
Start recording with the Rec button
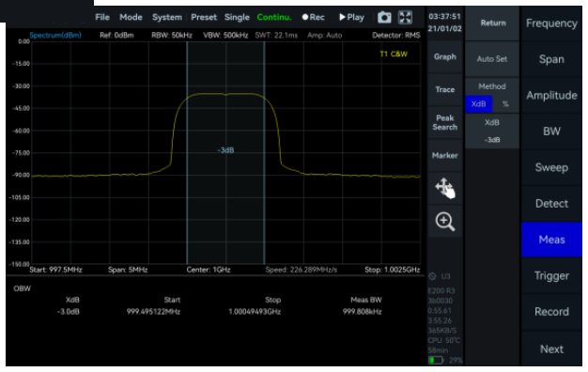[314, 17]
